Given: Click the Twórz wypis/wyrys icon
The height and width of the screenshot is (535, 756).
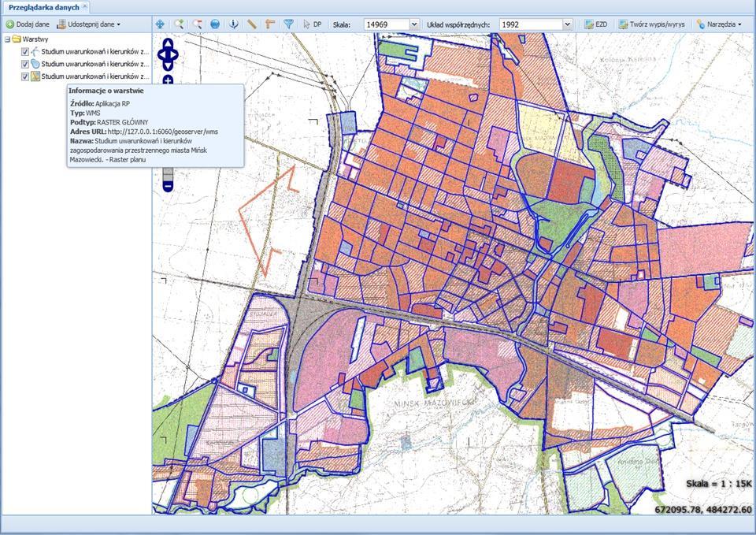Looking at the screenshot, I should coord(623,24).
